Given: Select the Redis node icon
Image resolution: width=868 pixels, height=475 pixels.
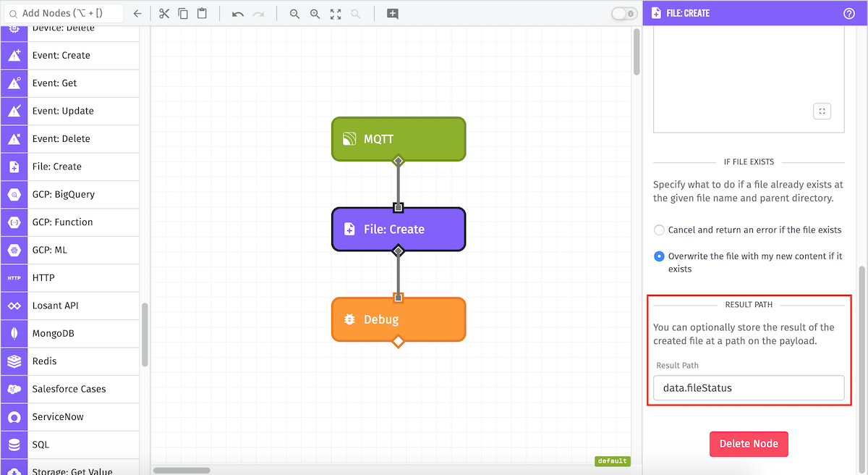Looking at the screenshot, I should [x=14, y=361].
